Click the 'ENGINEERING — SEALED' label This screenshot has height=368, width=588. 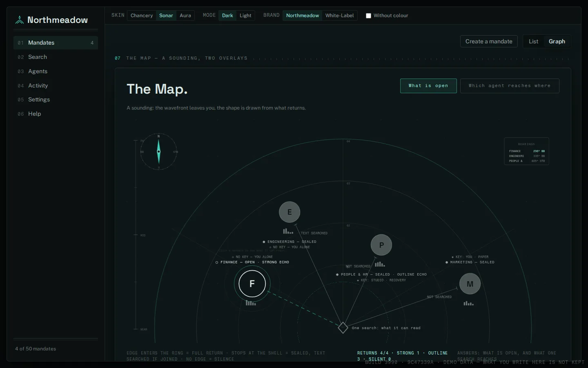click(x=290, y=242)
